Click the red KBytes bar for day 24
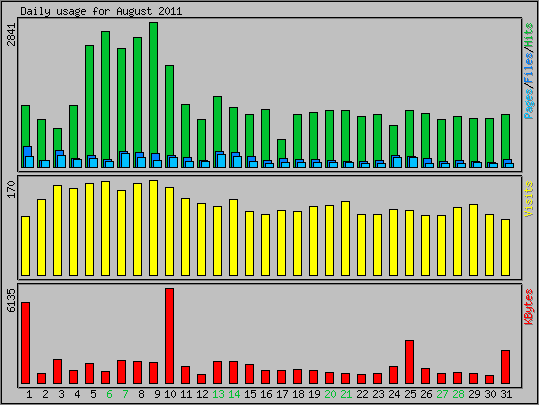Image resolution: width=539 pixels, height=405 pixels. (394, 375)
